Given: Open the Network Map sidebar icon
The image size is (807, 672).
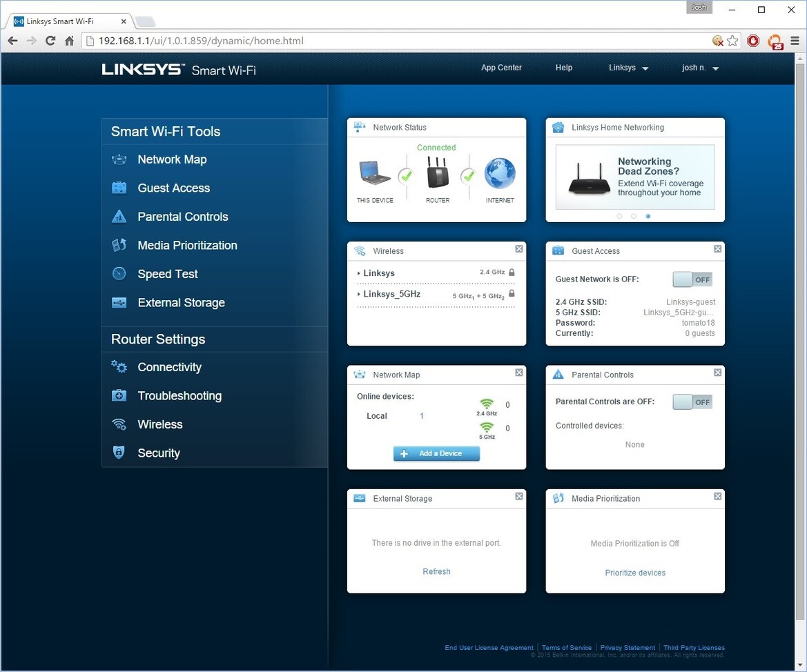Looking at the screenshot, I should (x=119, y=159).
